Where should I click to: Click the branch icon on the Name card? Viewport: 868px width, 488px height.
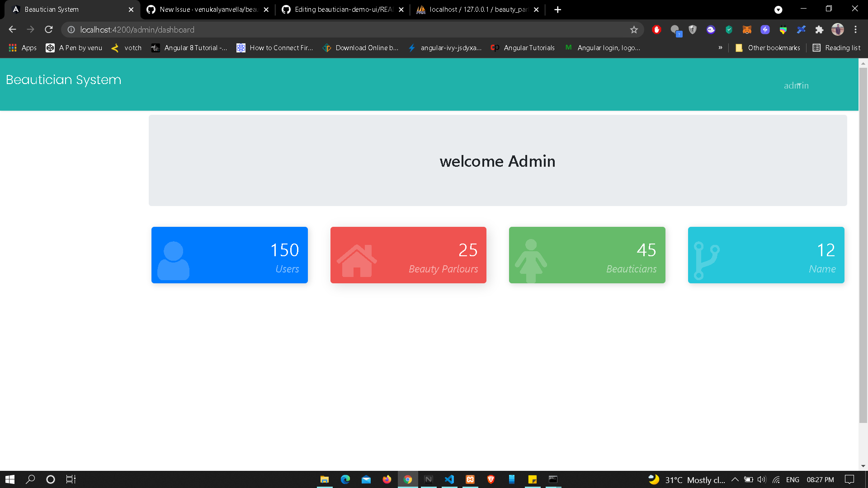click(706, 260)
